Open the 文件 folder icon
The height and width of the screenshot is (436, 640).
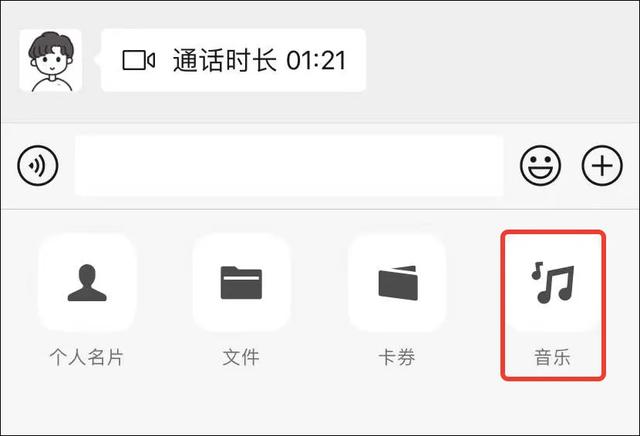[241, 283]
